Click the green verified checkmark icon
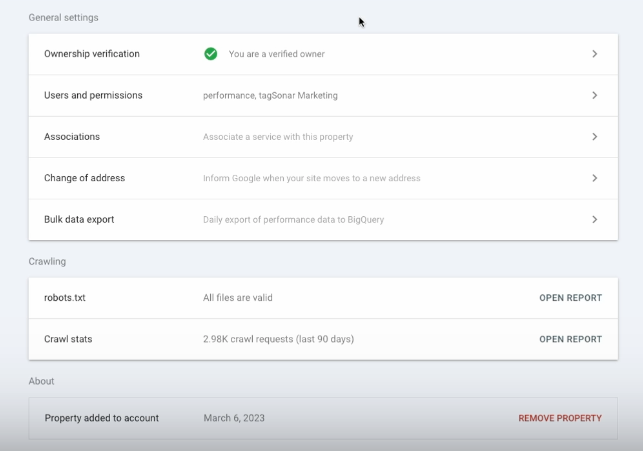Image resolution: width=643 pixels, height=451 pixels. [211, 54]
